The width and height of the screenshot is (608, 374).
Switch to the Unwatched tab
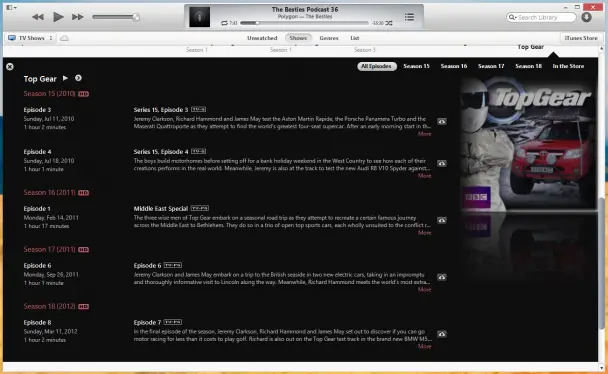click(x=262, y=38)
